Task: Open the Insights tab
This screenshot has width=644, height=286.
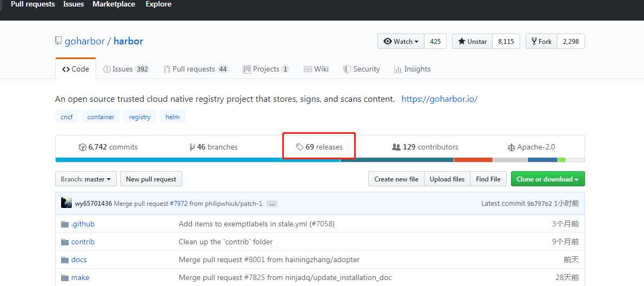Action: click(x=412, y=69)
